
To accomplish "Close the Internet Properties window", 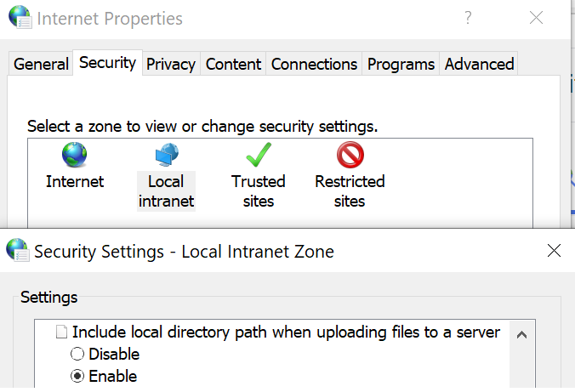I will (536, 17).
